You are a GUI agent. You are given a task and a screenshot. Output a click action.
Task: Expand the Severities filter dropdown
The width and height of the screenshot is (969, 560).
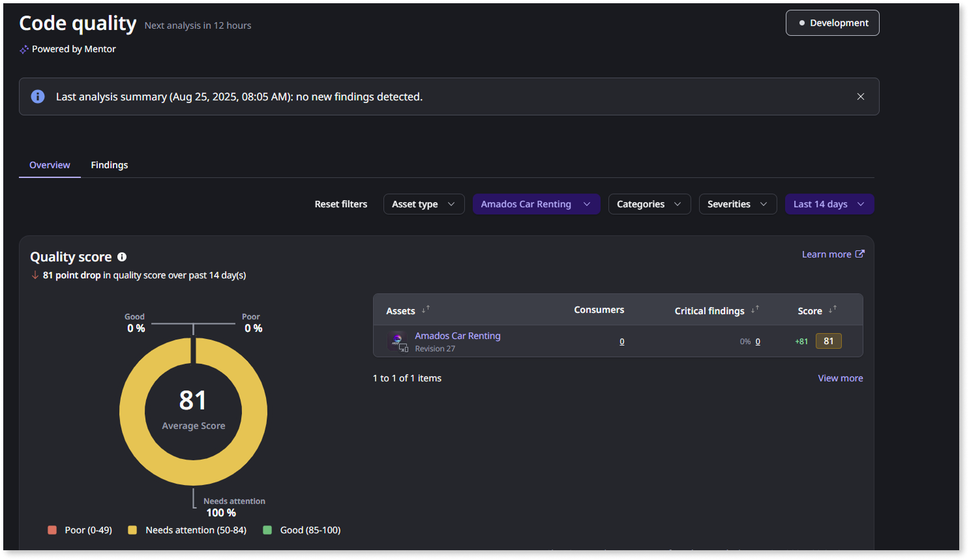click(737, 204)
